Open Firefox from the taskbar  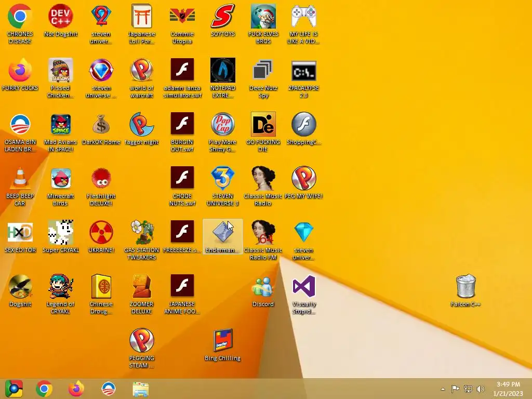point(76,389)
